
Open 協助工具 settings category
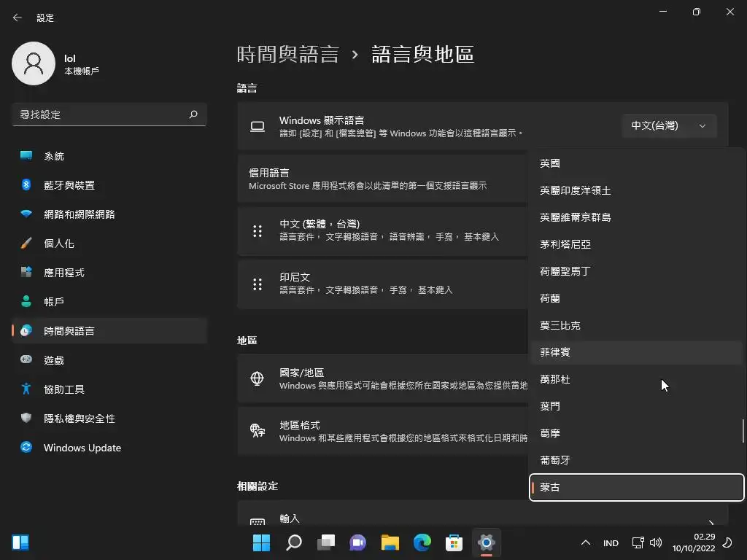pos(109,389)
